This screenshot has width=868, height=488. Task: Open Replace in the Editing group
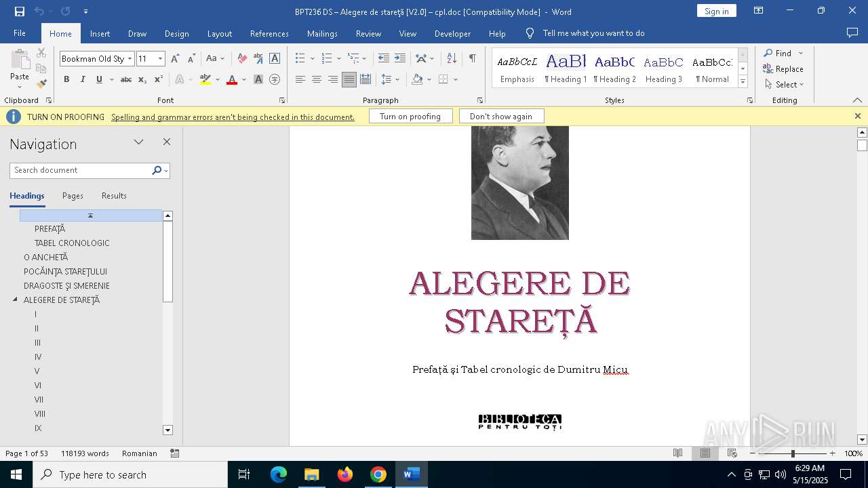[x=783, y=68]
